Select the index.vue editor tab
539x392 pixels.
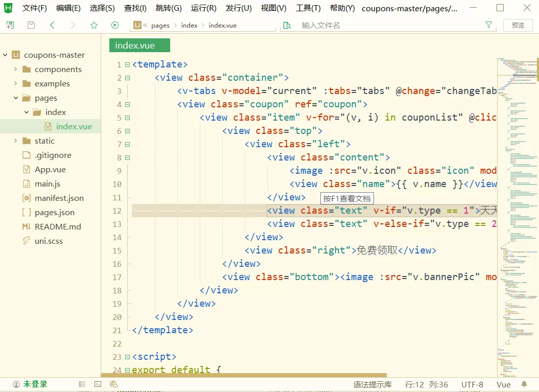pos(139,45)
